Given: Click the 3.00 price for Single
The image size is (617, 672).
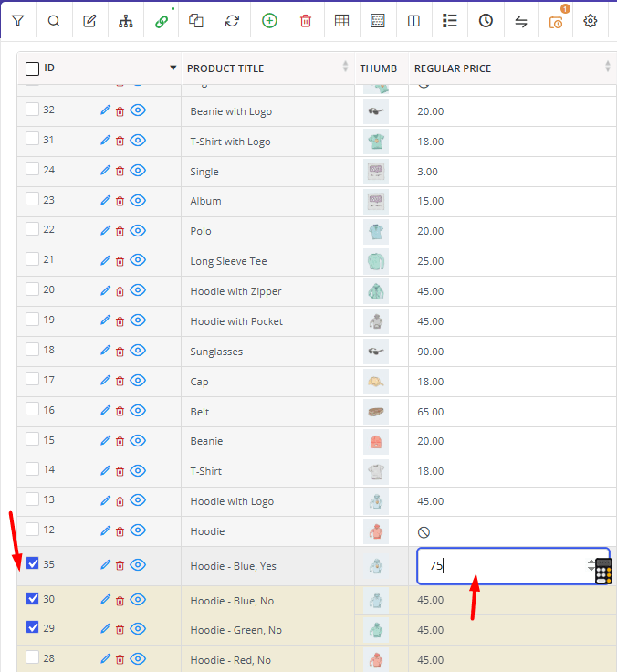Looking at the screenshot, I should click(x=427, y=172).
